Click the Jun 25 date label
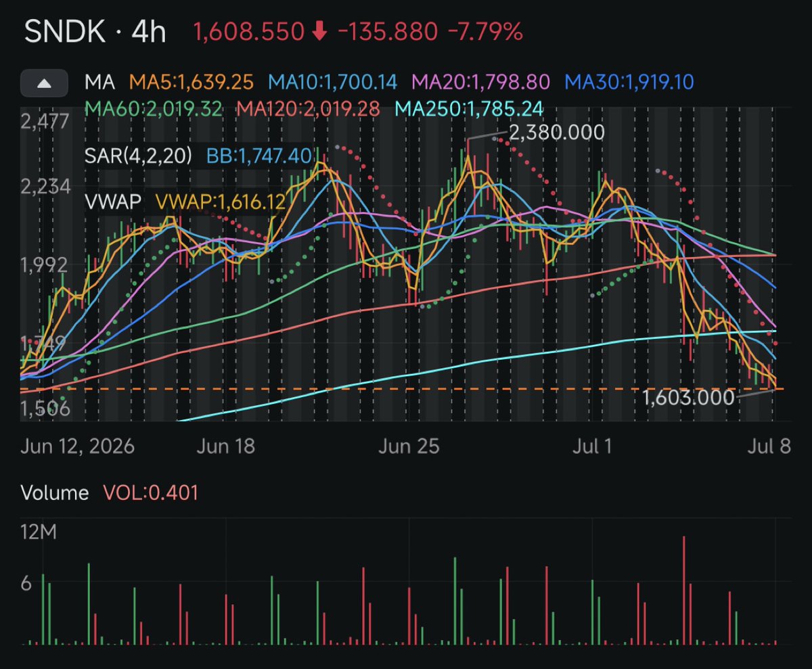Viewport: 812px width, 669px height. pos(409,447)
